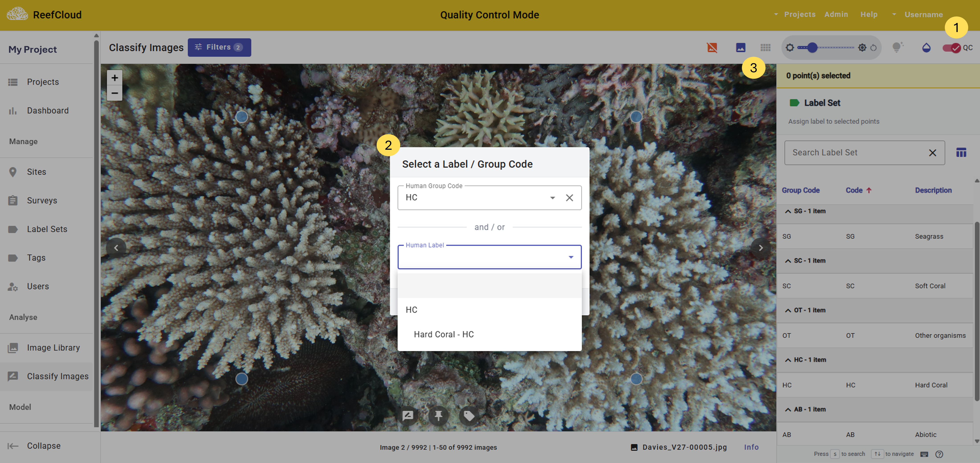Choose Hard Coral - HC option

[444, 334]
